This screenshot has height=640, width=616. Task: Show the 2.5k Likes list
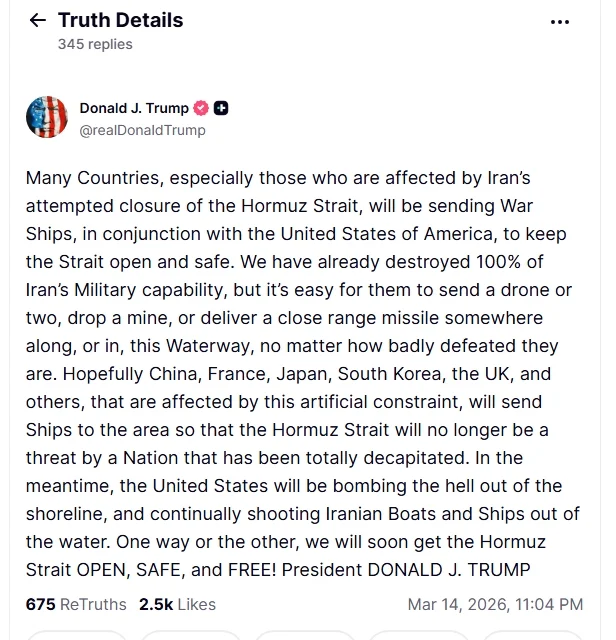(x=177, y=604)
